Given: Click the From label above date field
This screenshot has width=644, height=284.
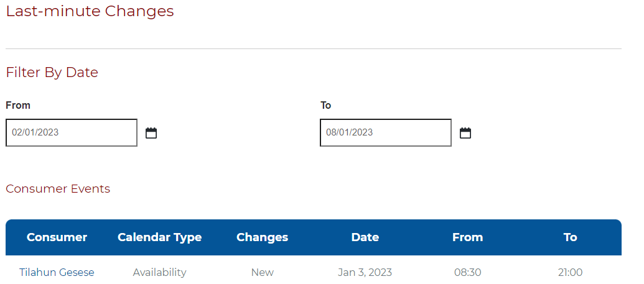Looking at the screenshot, I should [18, 106].
